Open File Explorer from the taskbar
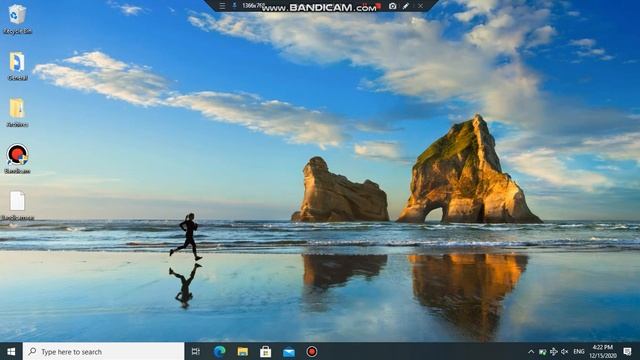The width and height of the screenshot is (640, 360). coord(242,351)
